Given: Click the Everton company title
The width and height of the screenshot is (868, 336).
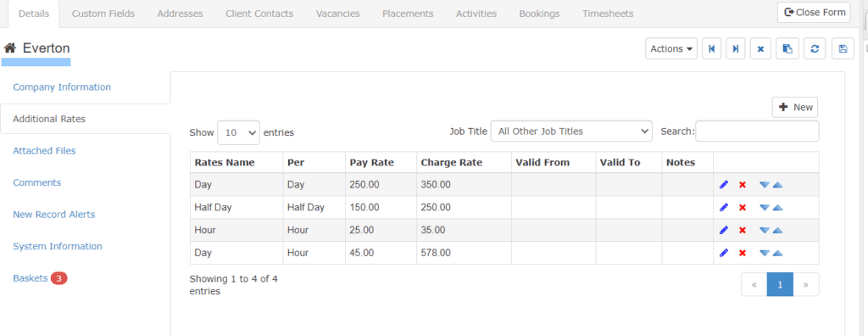Looking at the screenshot, I should coord(46,48).
